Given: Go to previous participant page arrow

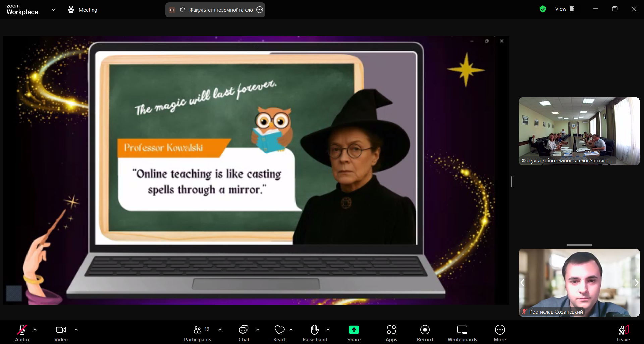Looking at the screenshot, I should [x=522, y=283].
